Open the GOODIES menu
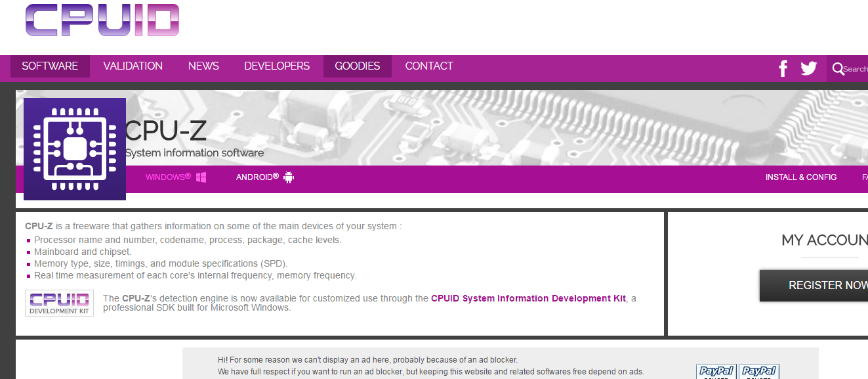Screen dimensions: 868x379 tap(358, 66)
